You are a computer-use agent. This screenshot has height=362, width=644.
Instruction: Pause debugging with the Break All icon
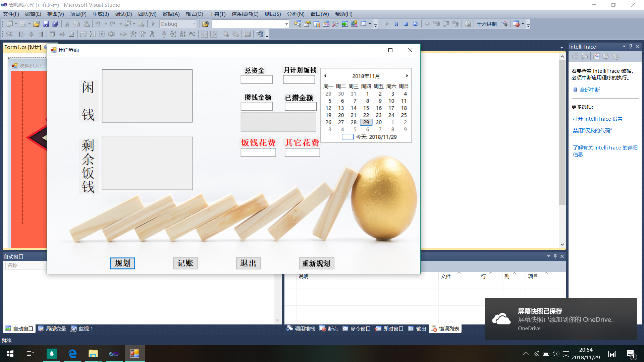396,24
